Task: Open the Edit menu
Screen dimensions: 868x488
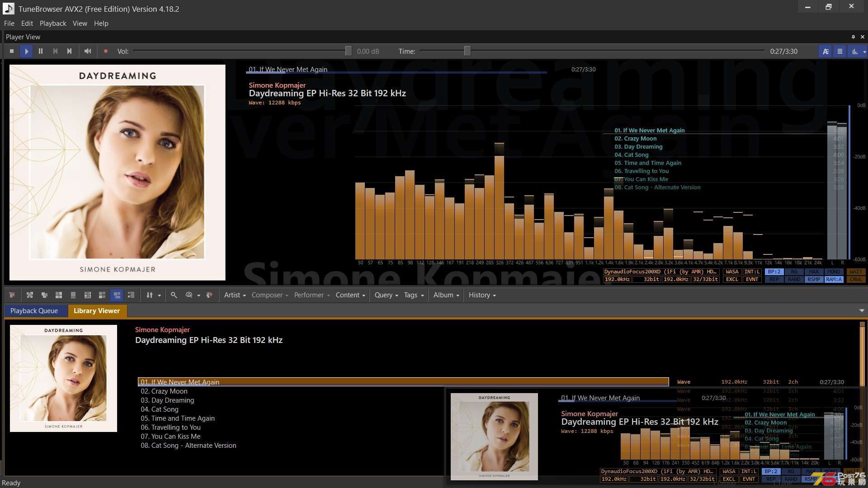Action: pos(27,23)
